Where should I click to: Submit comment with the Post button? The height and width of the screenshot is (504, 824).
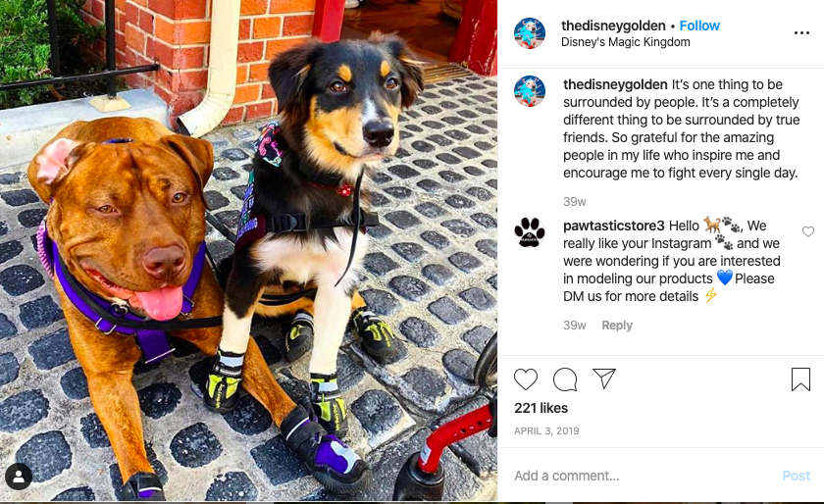(x=797, y=477)
